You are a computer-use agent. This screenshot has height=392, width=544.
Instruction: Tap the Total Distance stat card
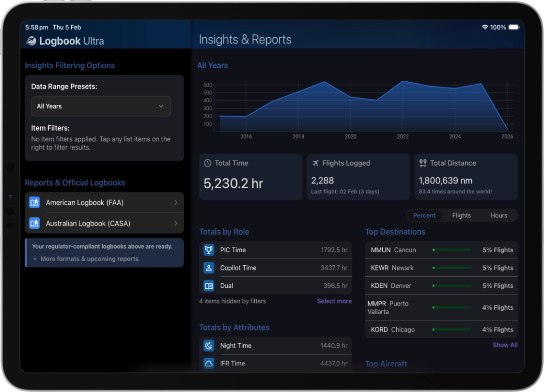466,177
